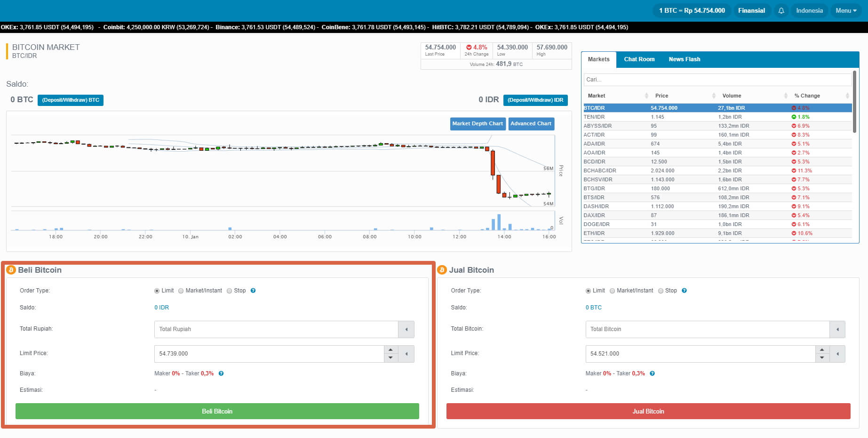Open the order type help icon in Beli Bitcoin
This screenshot has height=438, width=868.
pyautogui.click(x=253, y=291)
